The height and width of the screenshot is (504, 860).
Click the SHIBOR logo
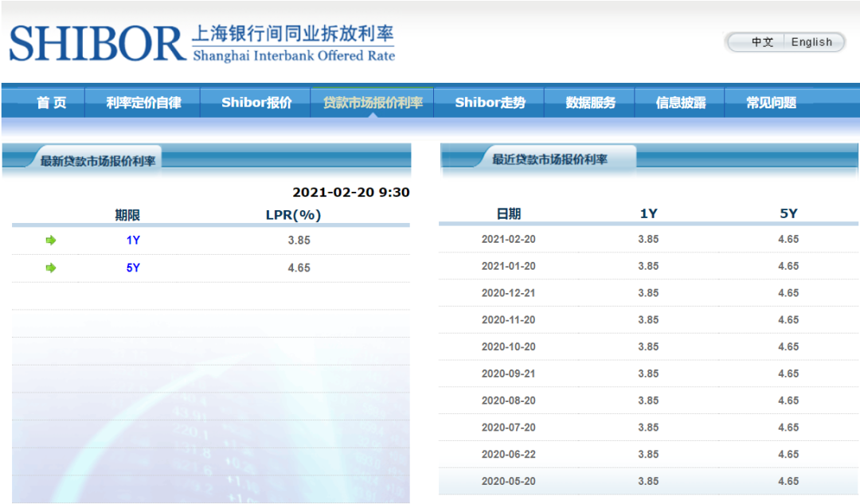click(98, 43)
